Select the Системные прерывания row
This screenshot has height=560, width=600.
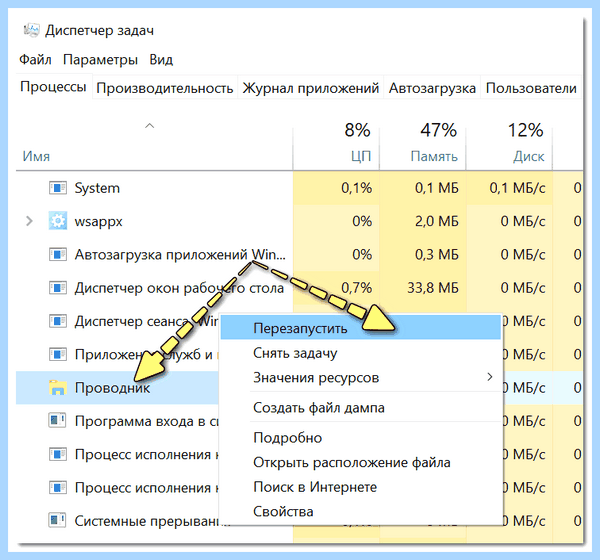(x=117, y=521)
